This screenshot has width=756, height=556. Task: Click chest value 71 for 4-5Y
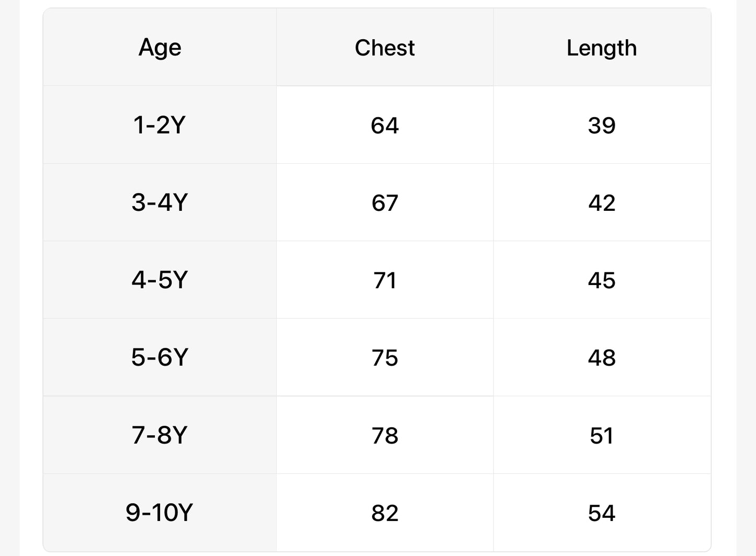click(385, 280)
